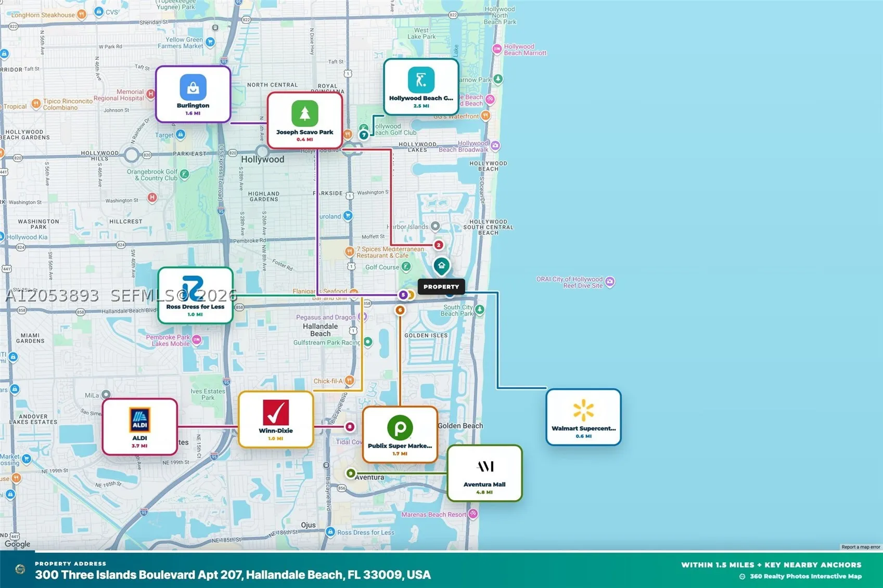Click the Pegasus and Dragon pin
The height and width of the screenshot is (588, 883).
[363, 316]
